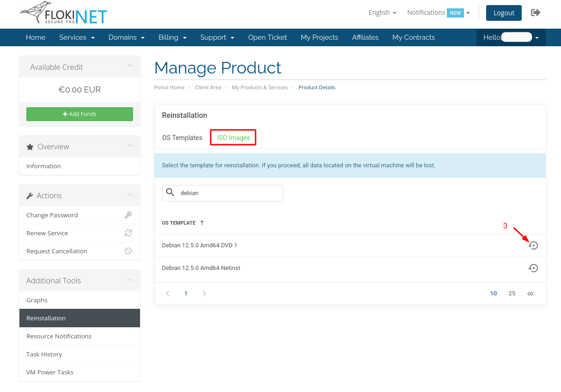
Task: Go to the previous page with the left arrow
Action: pyautogui.click(x=168, y=294)
